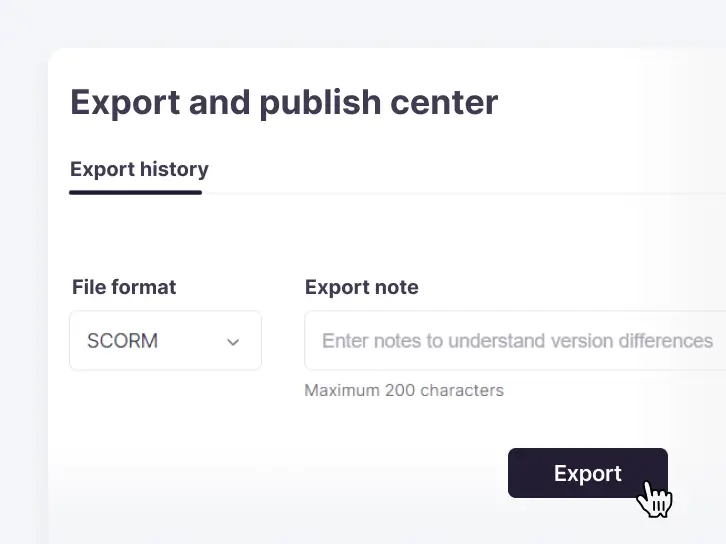Click the dark Export button
The image size is (726, 544).
tap(588, 473)
